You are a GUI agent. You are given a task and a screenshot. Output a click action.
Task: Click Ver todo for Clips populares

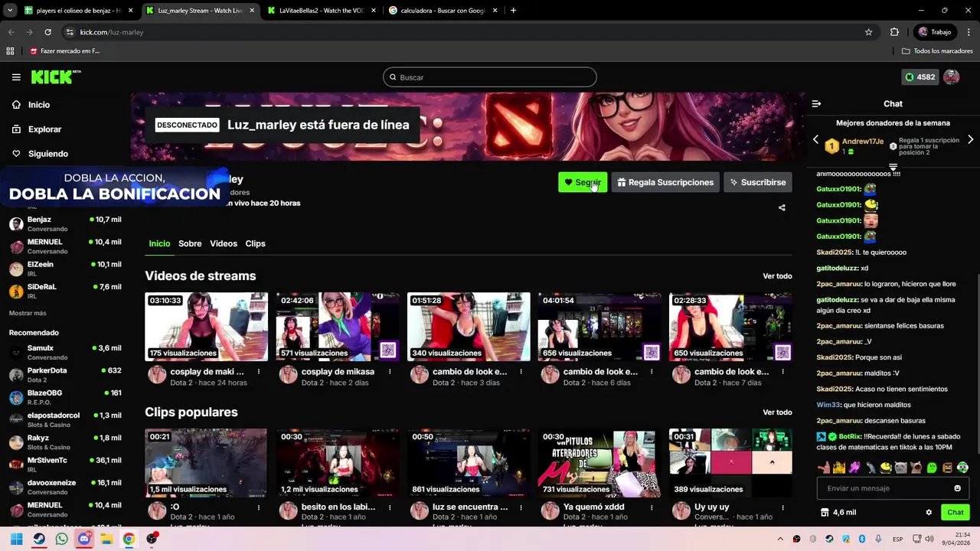tap(777, 412)
